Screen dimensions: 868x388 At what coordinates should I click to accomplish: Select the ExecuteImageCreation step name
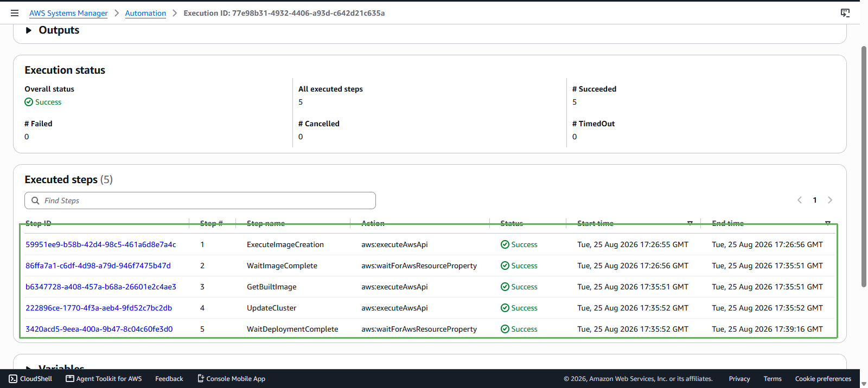(x=285, y=244)
